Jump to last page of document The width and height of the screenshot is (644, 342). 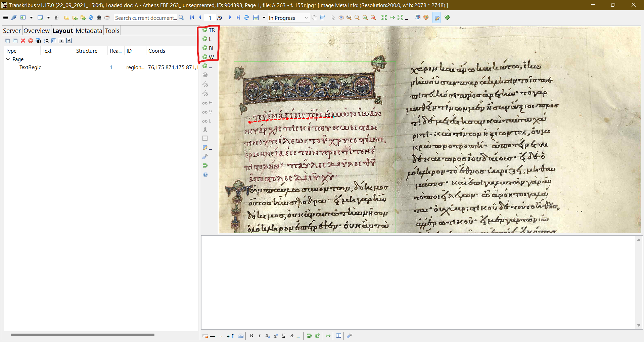(238, 17)
